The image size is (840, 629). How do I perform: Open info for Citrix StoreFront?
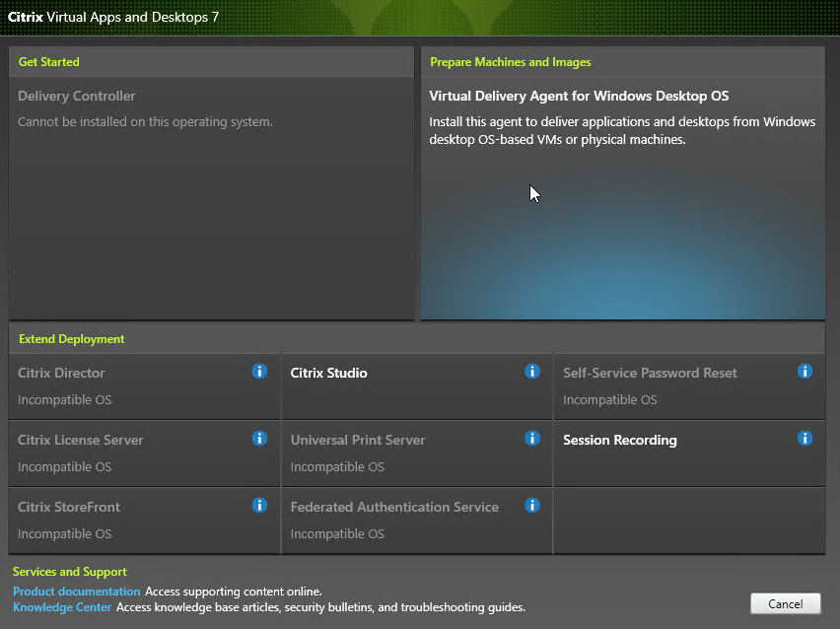point(260,505)
